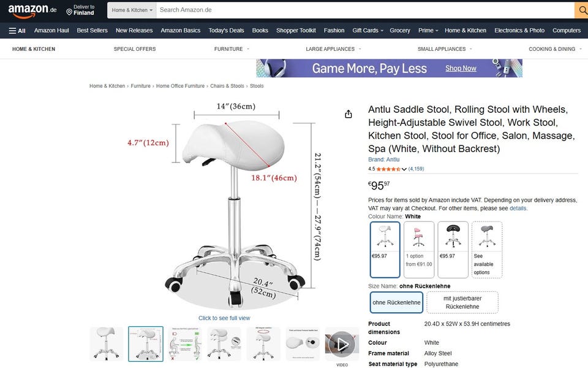Expand the Gift Cards dropdown
The height and width of the screenshot is (368, 588).
(x=367, y=31)
